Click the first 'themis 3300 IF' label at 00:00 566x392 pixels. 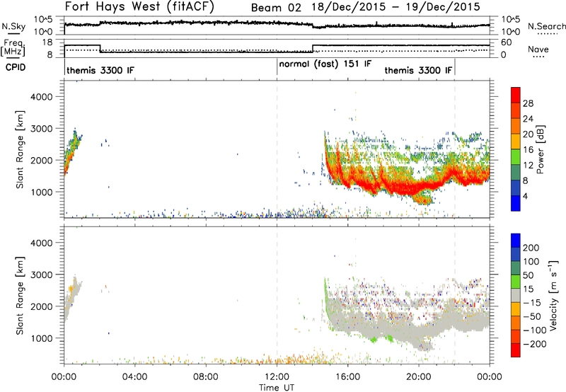click(x=100, y=70)
